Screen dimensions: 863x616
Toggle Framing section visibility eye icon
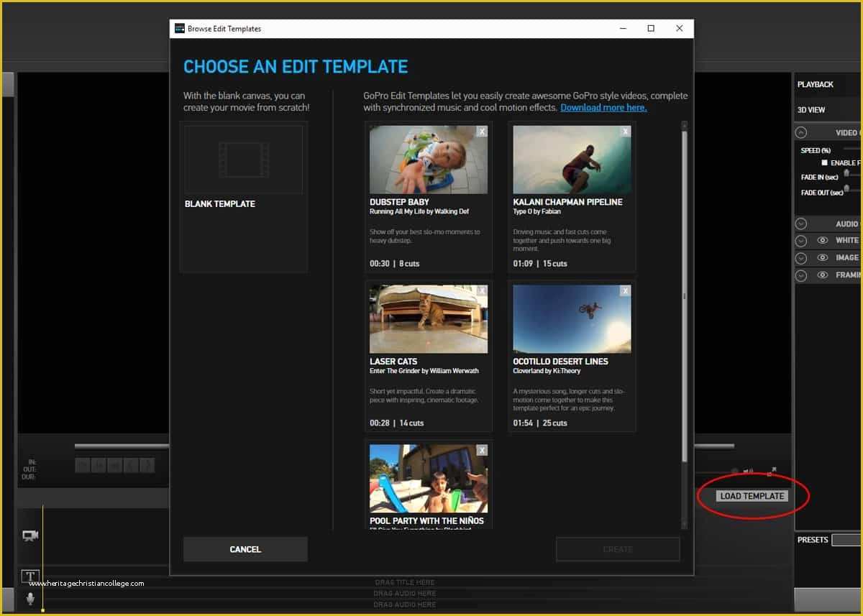(x=823, y=275)
